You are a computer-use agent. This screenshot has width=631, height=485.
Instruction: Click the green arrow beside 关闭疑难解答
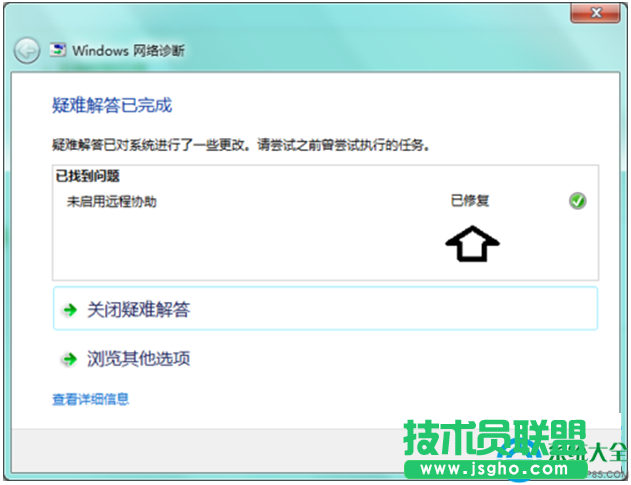point(70,310)
